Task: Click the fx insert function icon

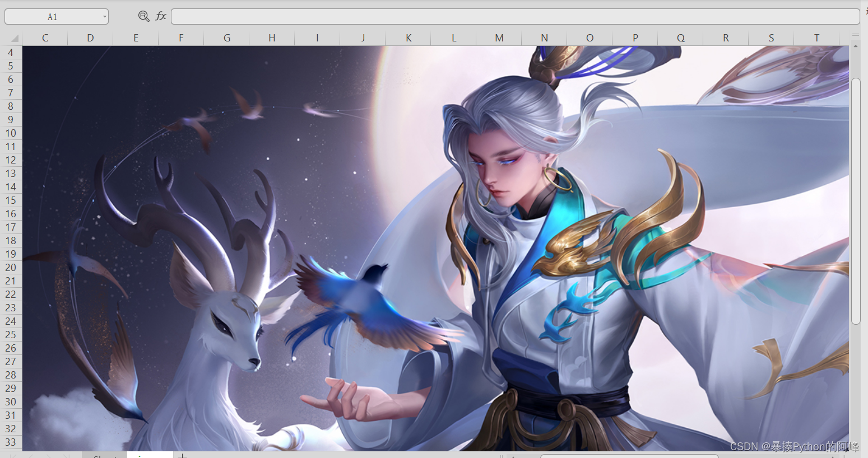Action: click(x=161, y=16)
